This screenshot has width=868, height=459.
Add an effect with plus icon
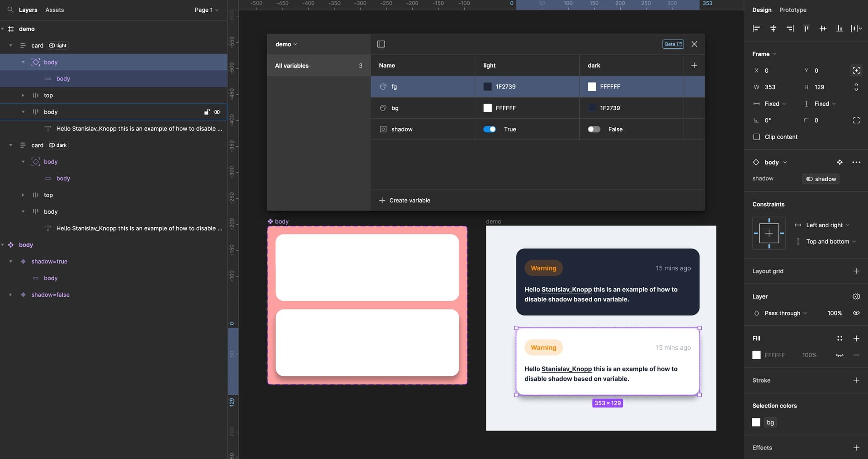pos(856,448)
